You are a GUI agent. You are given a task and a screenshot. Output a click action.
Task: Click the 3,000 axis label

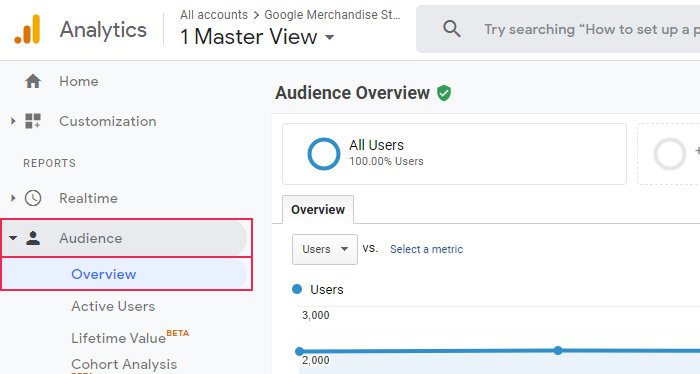point(316,315)
